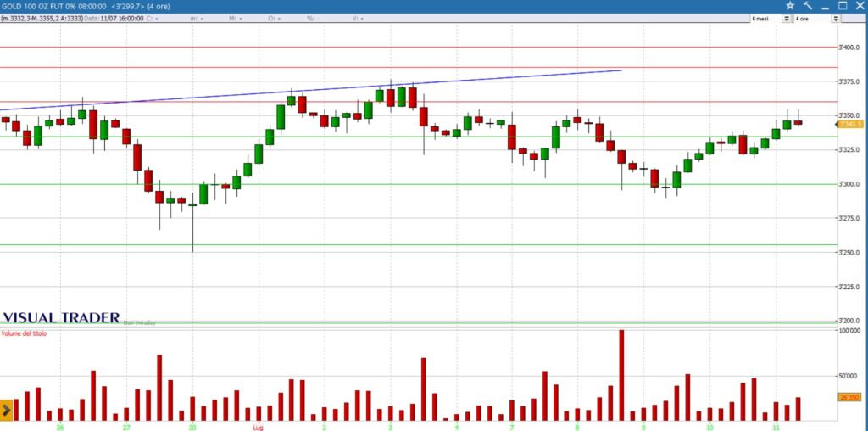
Task: Click the volume value tag 26'350
Action: (x=851, y=397)
